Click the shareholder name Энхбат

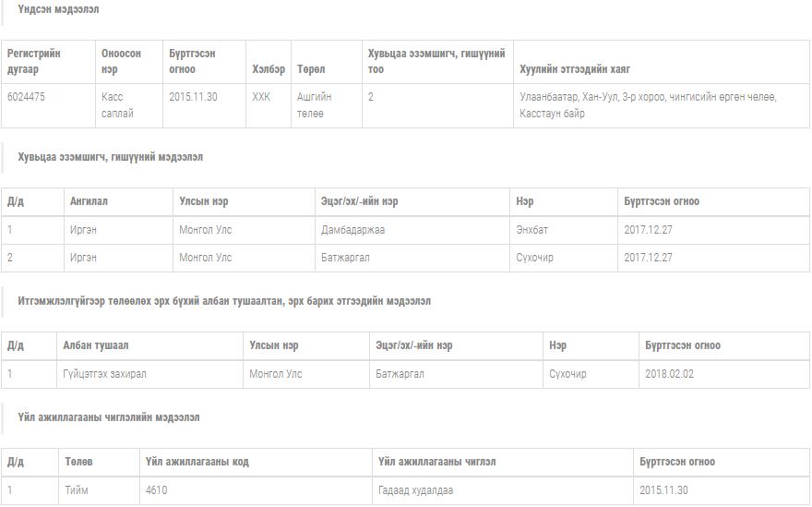(534, 230)
